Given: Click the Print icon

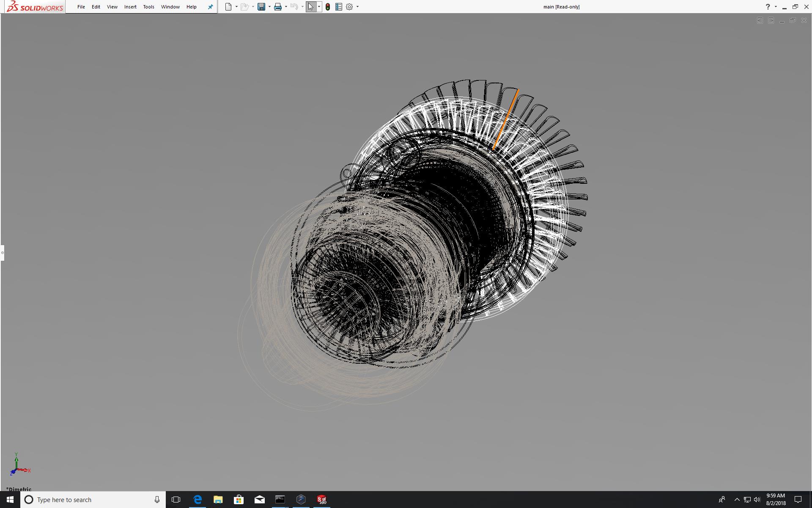Looking at the screenshot, I should pyautogui.click(x=278, y=7).
